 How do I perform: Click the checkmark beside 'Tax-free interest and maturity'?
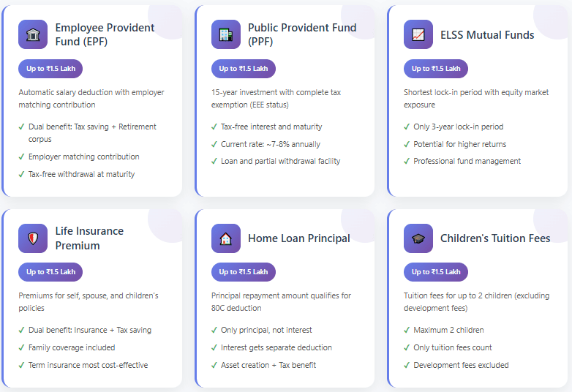[214, 127]
